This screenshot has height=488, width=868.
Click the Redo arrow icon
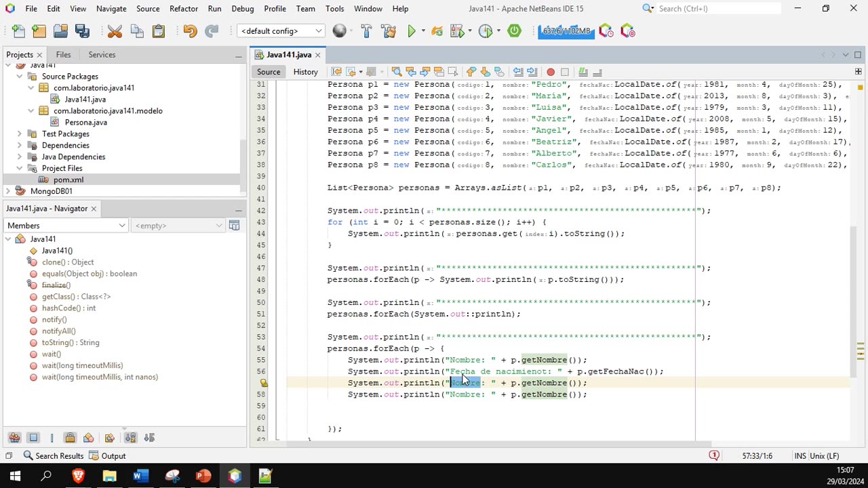tap(212, 31)
